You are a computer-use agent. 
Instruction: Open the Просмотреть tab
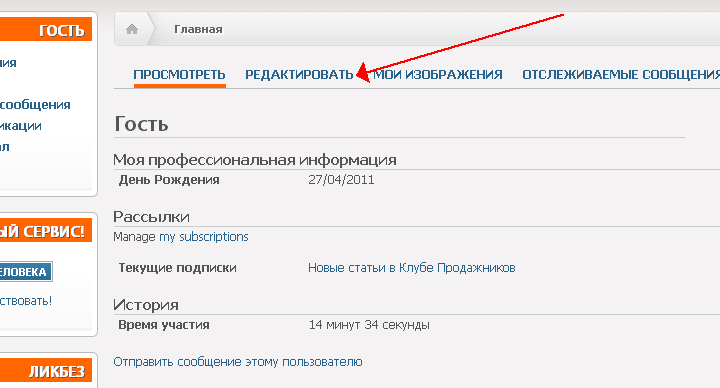[180, 75]
